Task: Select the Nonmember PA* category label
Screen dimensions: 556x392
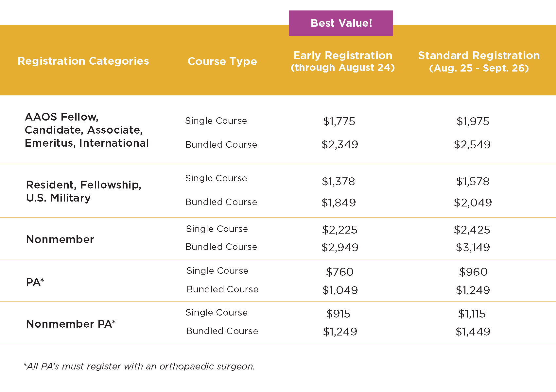Action: 71,324
